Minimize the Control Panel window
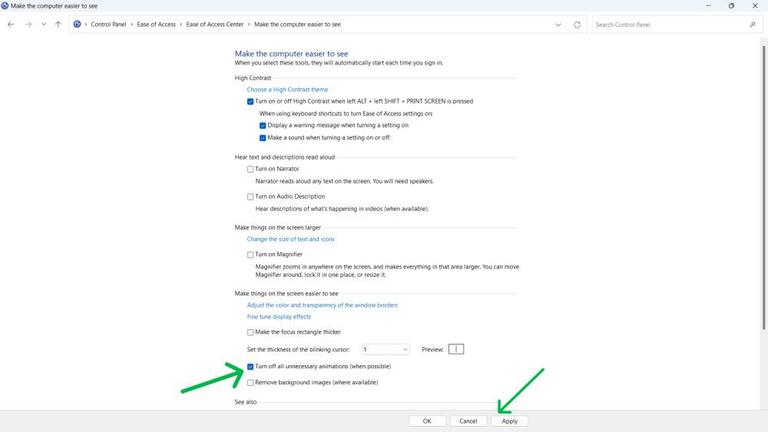 708,6
